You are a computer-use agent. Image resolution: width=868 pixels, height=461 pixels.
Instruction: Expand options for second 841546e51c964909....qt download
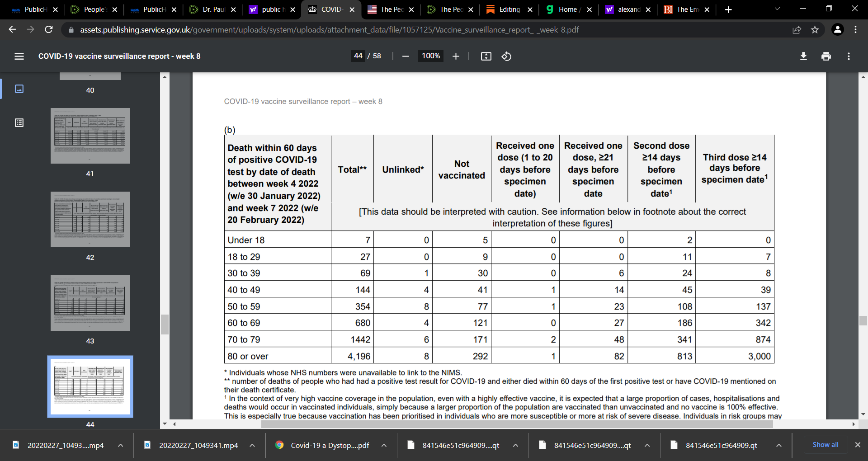(x=647, y=445)
